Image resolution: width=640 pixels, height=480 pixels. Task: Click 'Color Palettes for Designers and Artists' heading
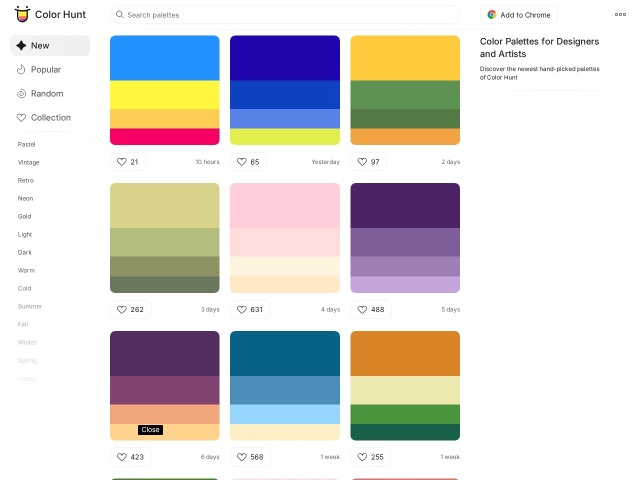pos(539,47)
